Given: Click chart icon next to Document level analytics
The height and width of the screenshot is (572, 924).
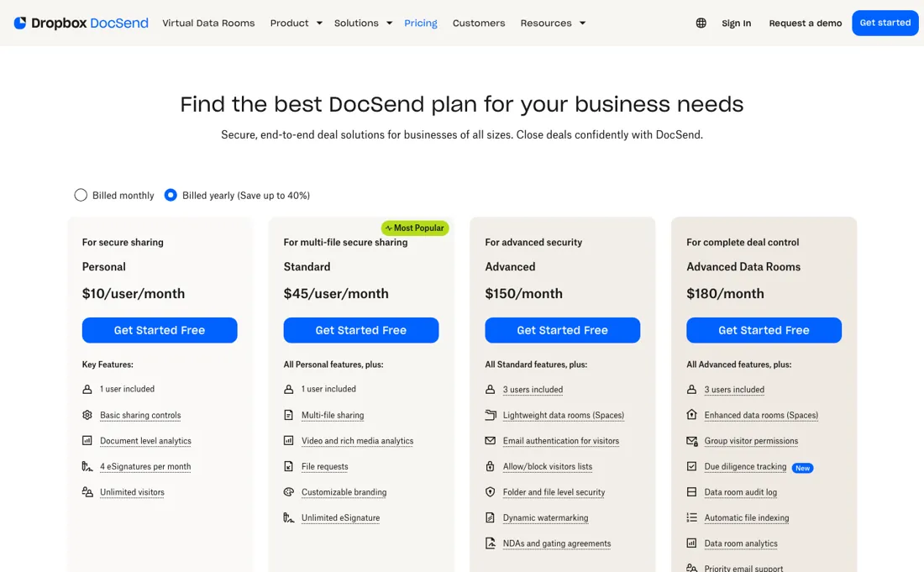Looking at the screenshot, I should pos(87,441).
